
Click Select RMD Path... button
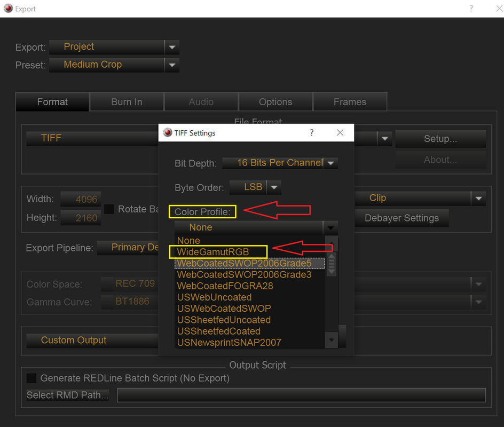68,395
